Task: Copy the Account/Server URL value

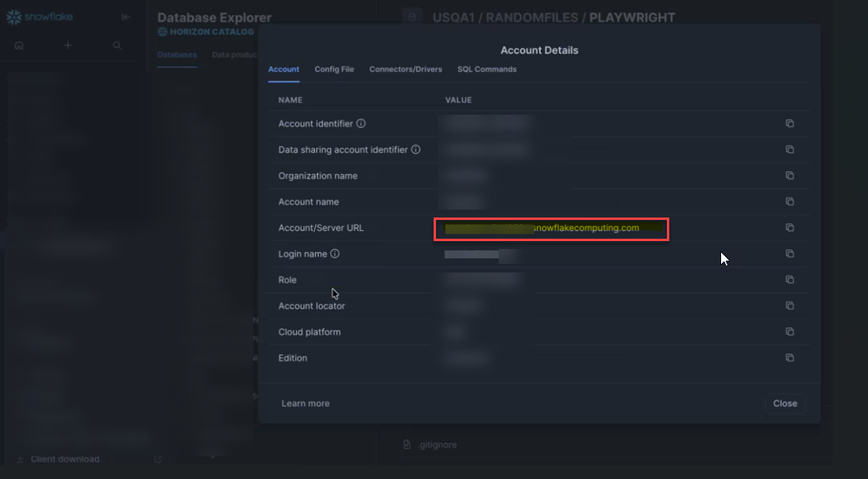Action: coord(789,228)
